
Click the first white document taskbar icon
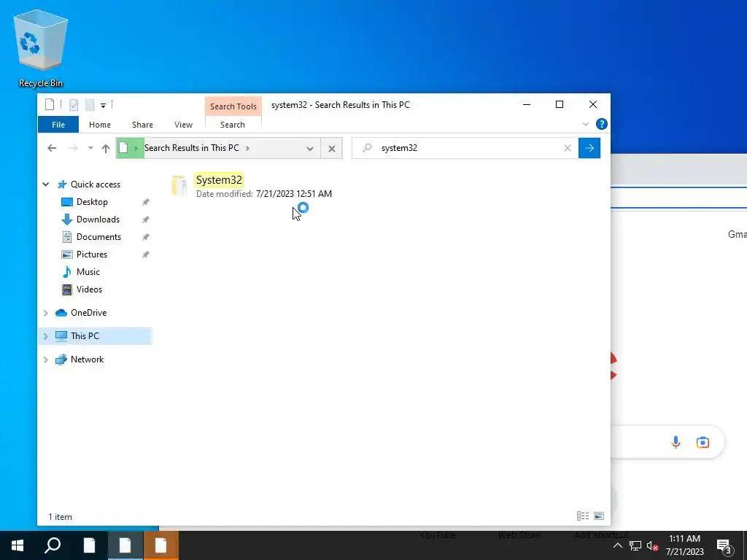[x=89, y=545]
